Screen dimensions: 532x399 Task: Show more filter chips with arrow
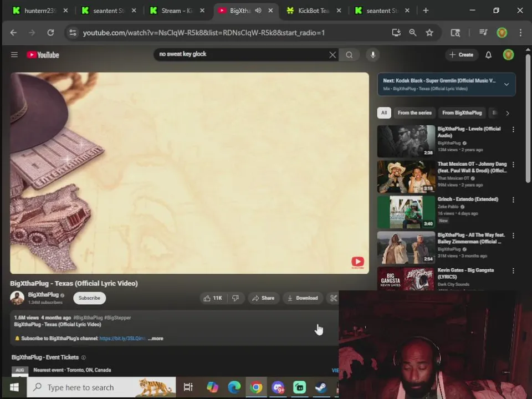tap(507, 113)
